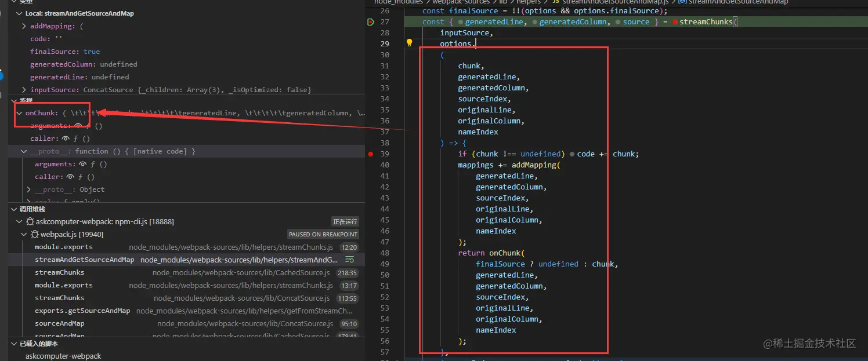Collapse the __proto__: function node
This screenshot has height=361, width=868.
pos(24,151)
